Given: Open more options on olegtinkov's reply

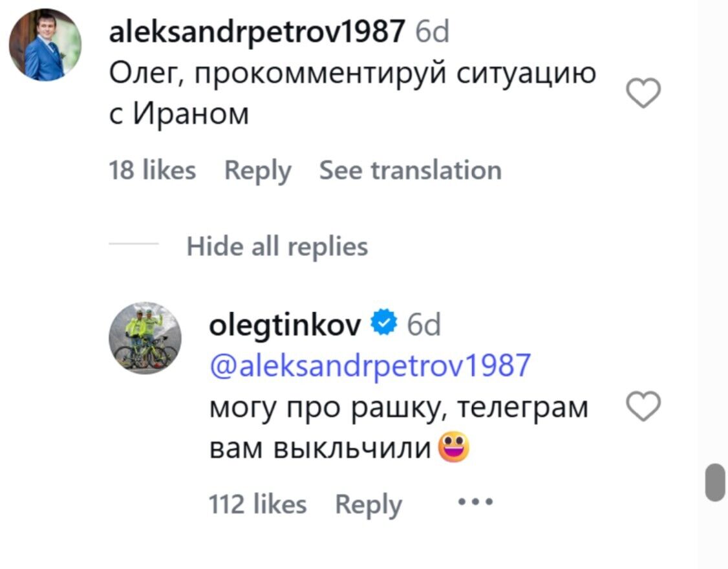Looking at the screenshot, I should (475, 502).
